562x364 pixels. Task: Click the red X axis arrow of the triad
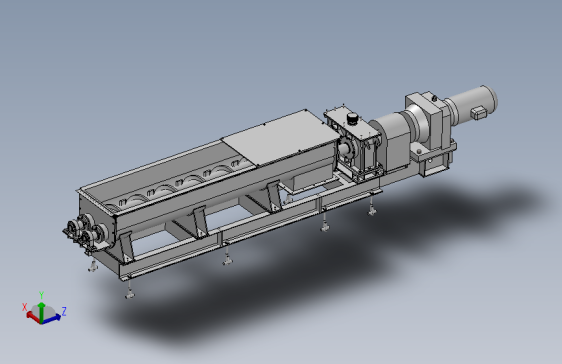[x=33, y=317]
